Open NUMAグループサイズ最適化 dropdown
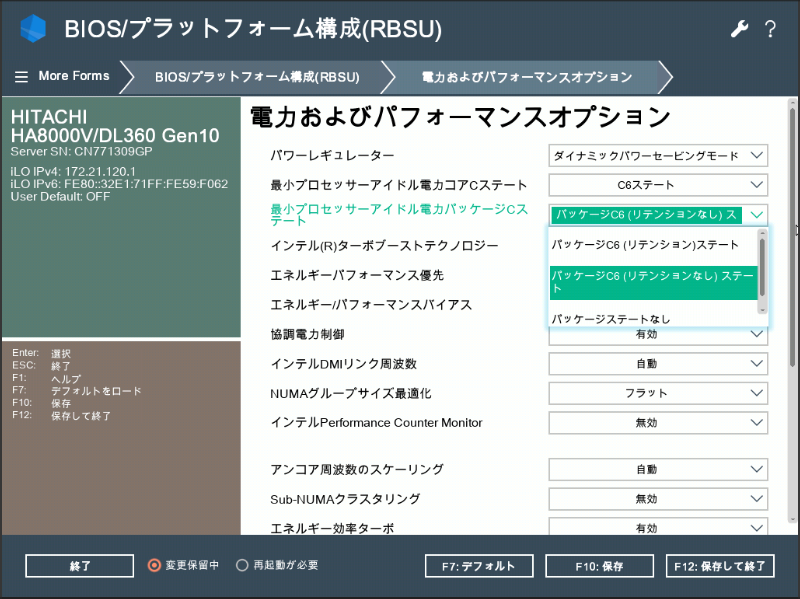 658,393
